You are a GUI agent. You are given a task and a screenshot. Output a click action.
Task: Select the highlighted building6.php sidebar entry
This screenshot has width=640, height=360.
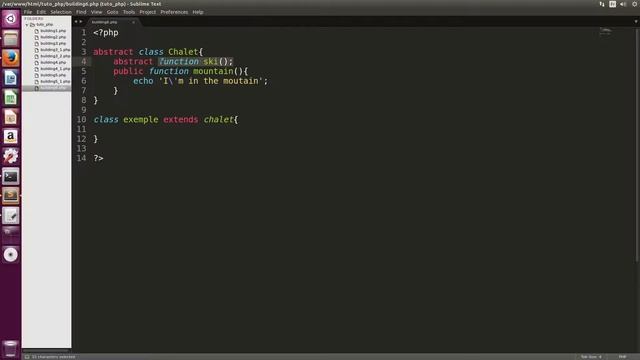tap(47, 88)
